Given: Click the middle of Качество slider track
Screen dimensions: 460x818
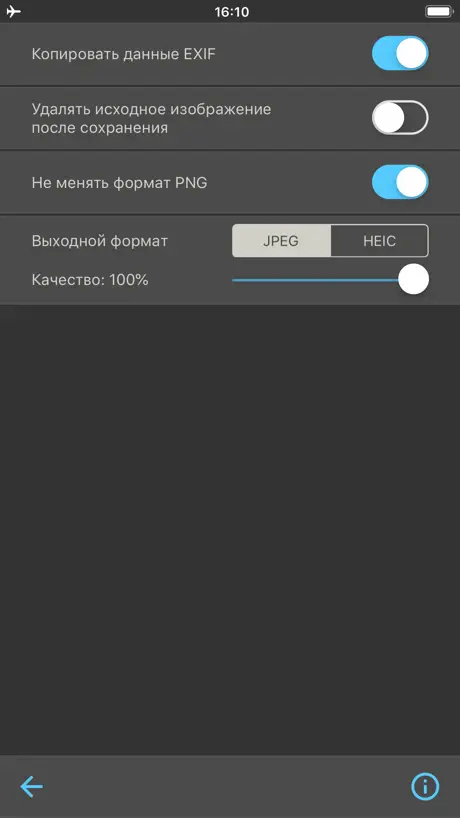Looking at the screenshot, I should pos(330,280).
